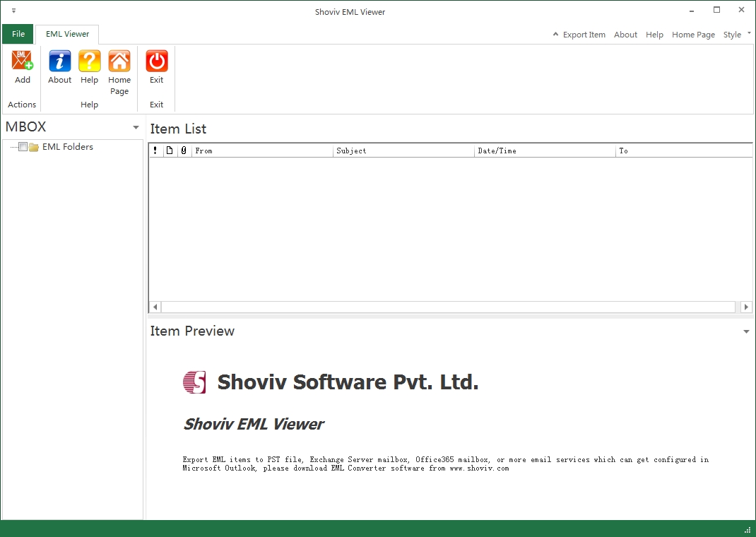Click the EML Folders folder icon
Viewport: 756px width, 537px height.
(34, 147)
